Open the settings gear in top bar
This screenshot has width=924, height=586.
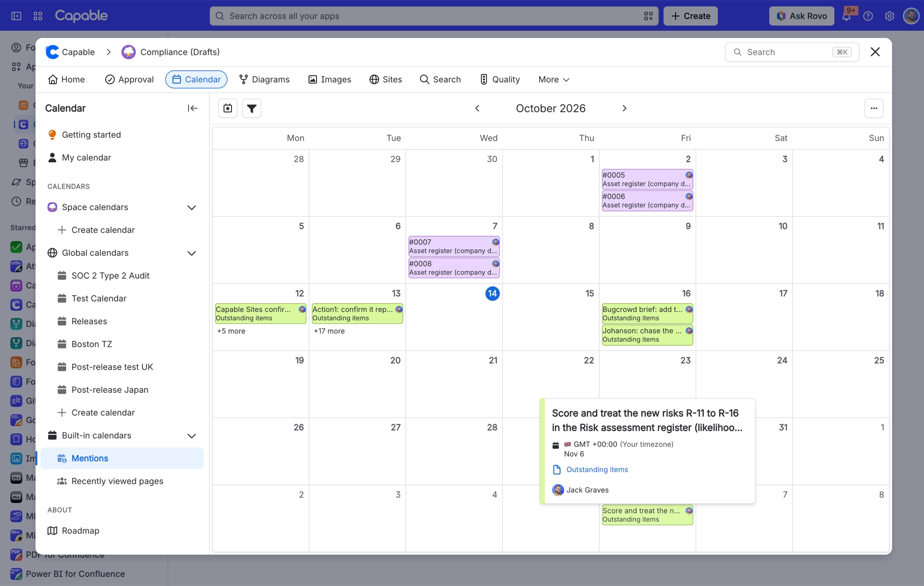click(x=889, y=16)
